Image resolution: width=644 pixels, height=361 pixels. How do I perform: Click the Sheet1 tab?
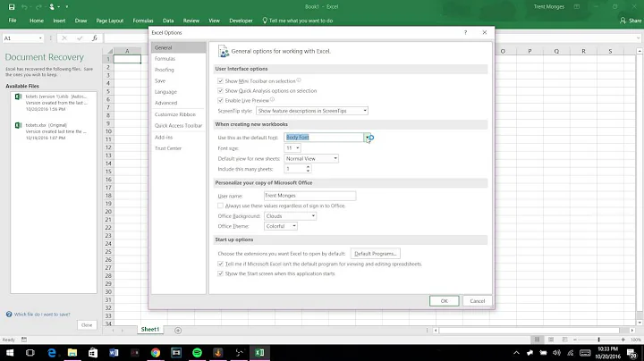[150, 330]
